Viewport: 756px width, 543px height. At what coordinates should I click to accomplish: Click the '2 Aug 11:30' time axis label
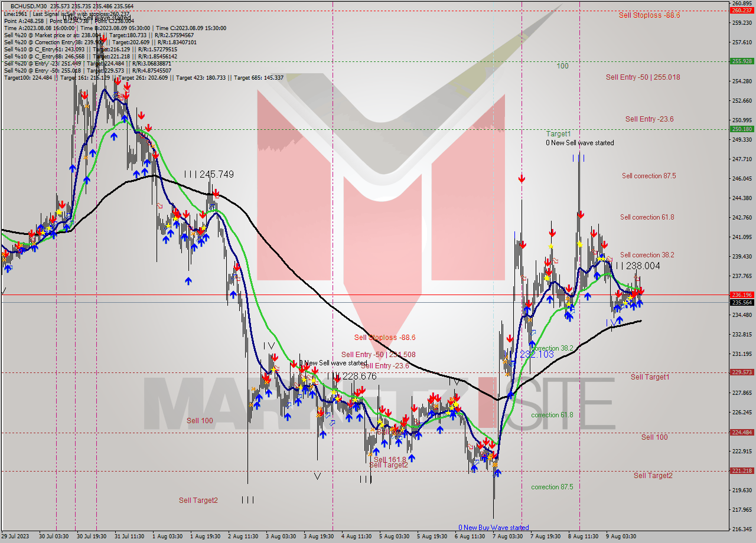point(243,537)
